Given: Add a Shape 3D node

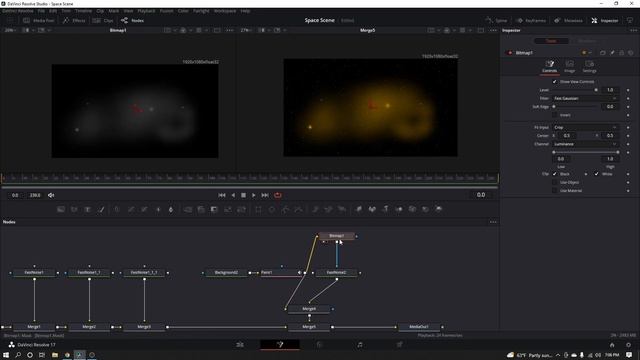Looking at the screenshot, I should tap(372, 209).
